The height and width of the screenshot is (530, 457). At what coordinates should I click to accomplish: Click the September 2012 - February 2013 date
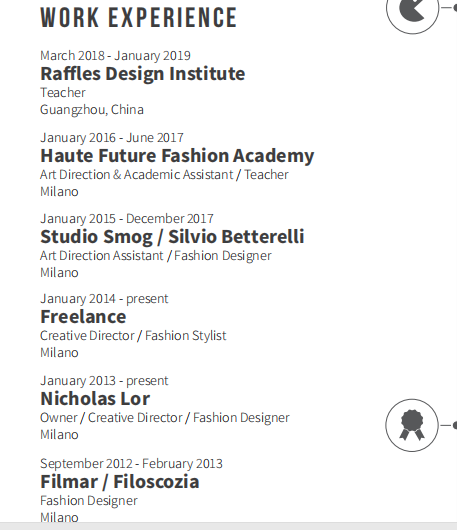tap(131, 464)
